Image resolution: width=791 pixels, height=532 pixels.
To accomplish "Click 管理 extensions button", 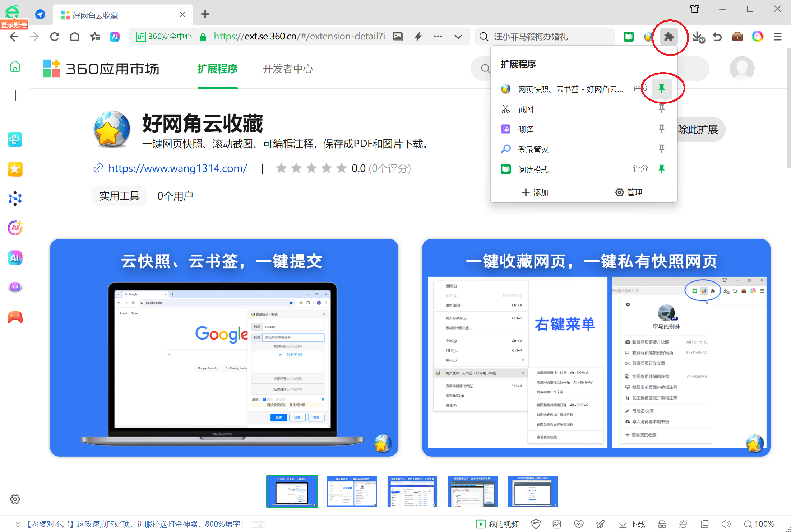I will (x=629, y=192).
